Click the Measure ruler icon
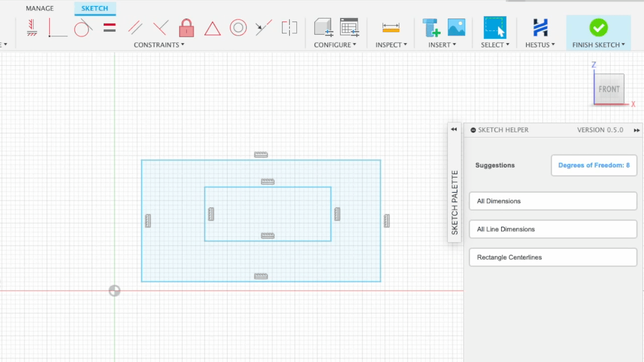 pyautogui.click(x=391, y=28)
